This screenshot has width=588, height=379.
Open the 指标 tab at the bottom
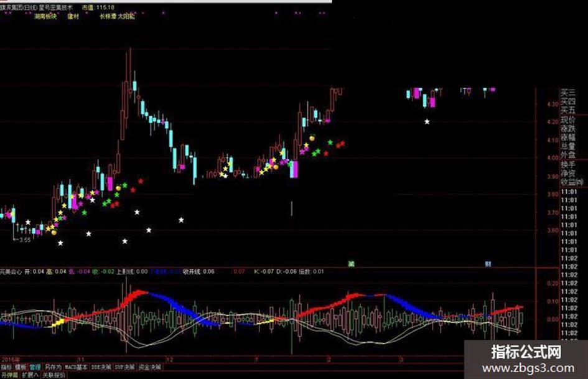click(6, 367)
